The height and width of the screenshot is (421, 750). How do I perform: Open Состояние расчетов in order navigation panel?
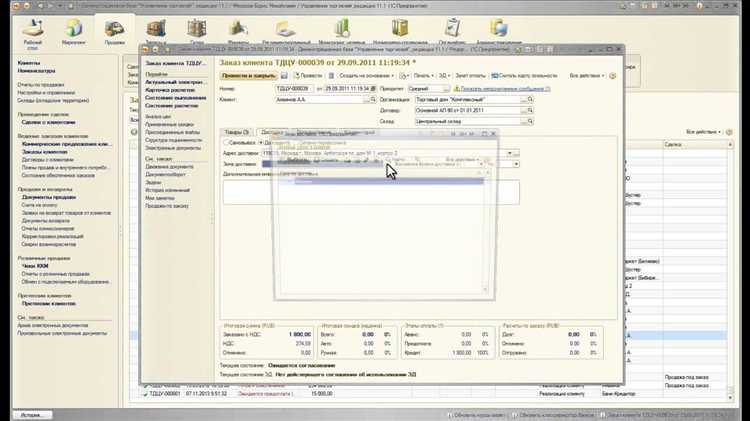click(x=171, y=105)
